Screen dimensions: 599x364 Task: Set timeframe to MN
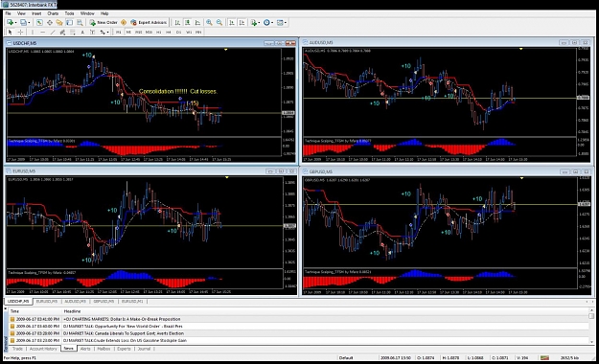(x=198, y=32)
